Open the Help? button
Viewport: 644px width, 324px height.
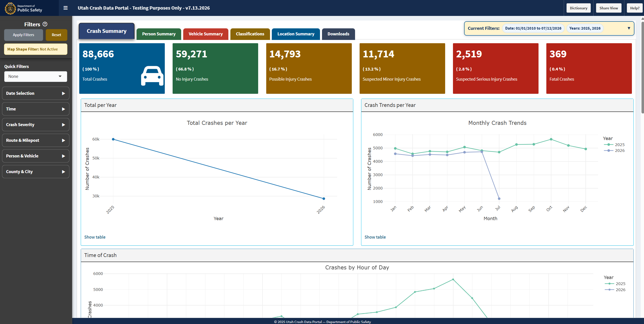pos(635,8)
